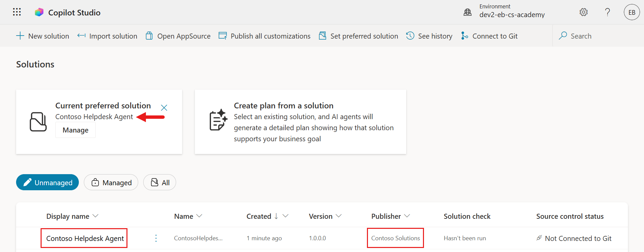This screenshot has height=252, width=644.
Task: Click the Manage button
Action: tap(75, 130)
